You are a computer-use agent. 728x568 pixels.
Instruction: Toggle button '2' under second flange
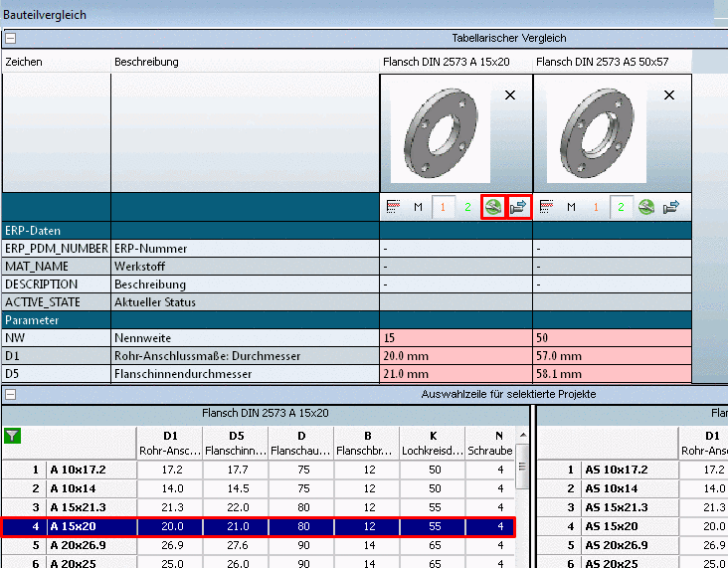coord(621,207)
